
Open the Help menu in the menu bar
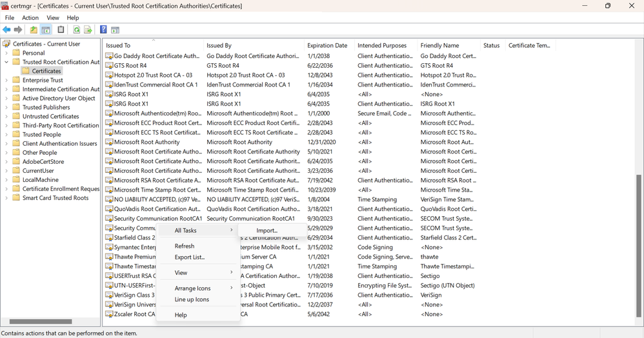(73, 17)
